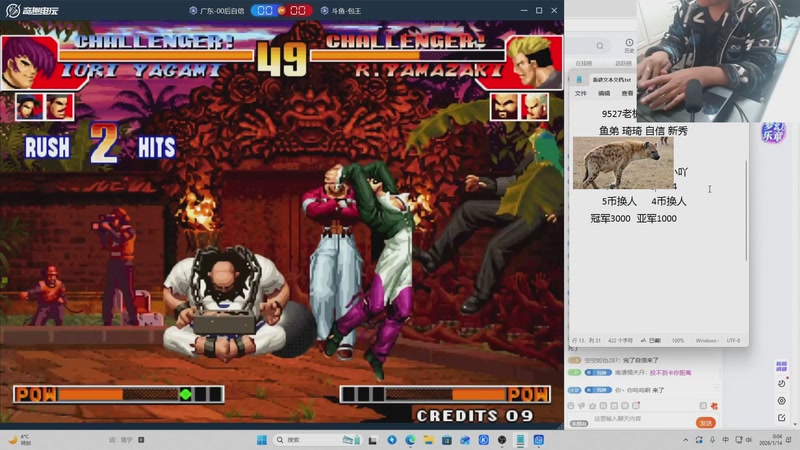Open the Notepad 查看 menu
Viewport: 800px width, 450px height.
click(627, 93)
